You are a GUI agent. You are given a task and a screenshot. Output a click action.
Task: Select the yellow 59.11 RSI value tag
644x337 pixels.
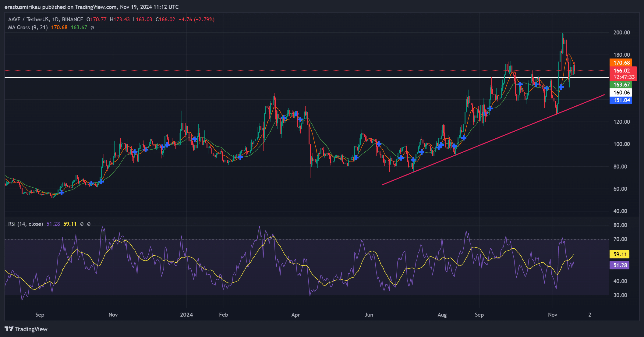click(619, 254)
